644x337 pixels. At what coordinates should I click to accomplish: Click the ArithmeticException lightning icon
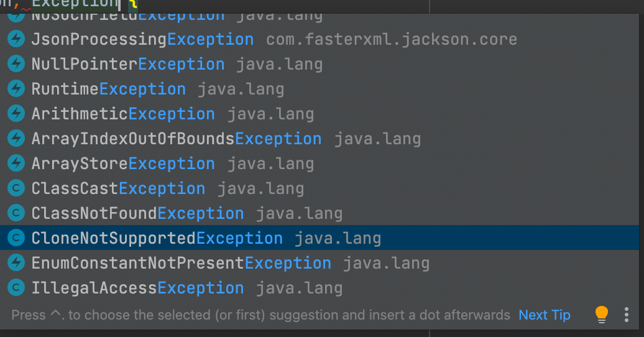pos(16,113)
